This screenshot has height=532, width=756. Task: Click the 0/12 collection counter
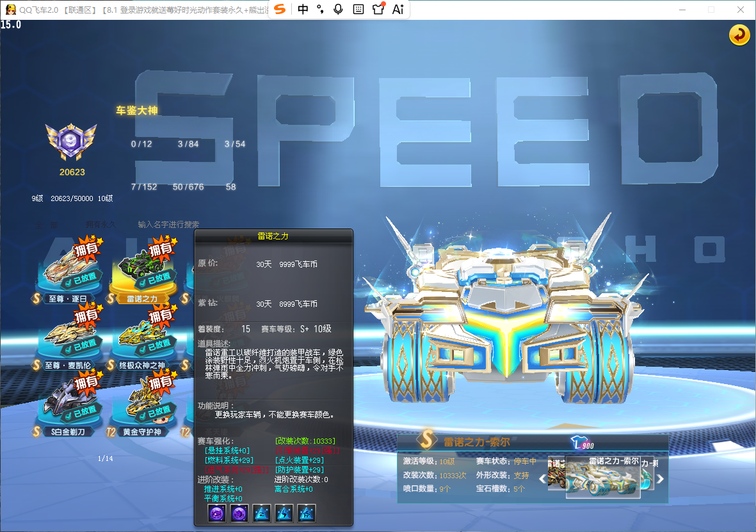(141, 144)
